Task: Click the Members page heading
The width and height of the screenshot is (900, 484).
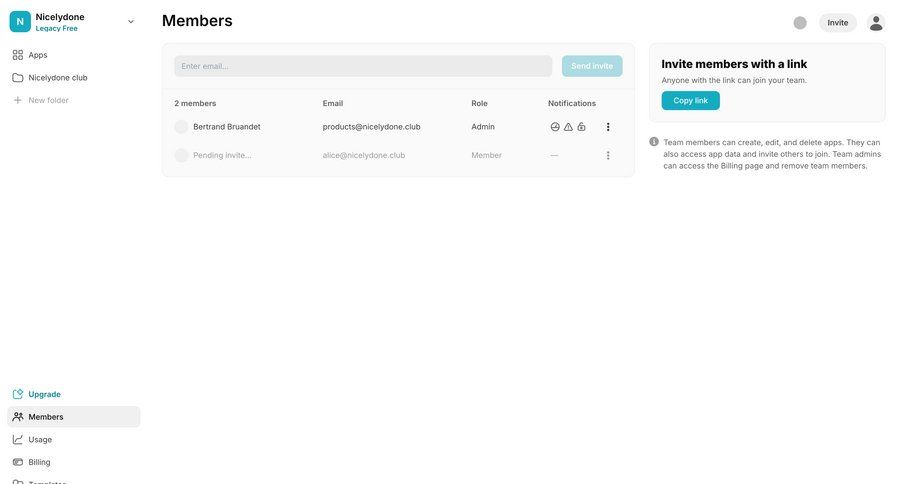Action: [x=197, y=21]
